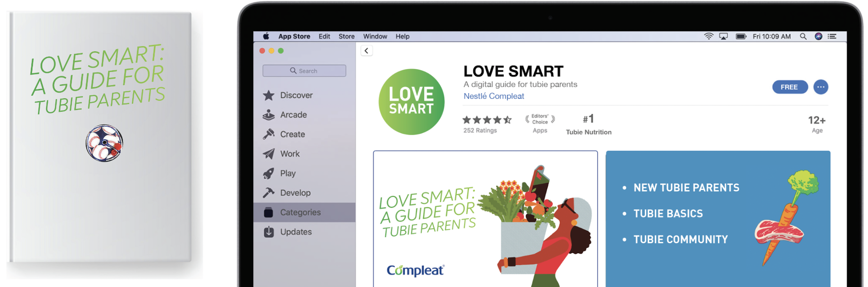868x287 pixels.
Task: Click the A digital guide for tubie parents subtitle
Action: coord(520,84)
